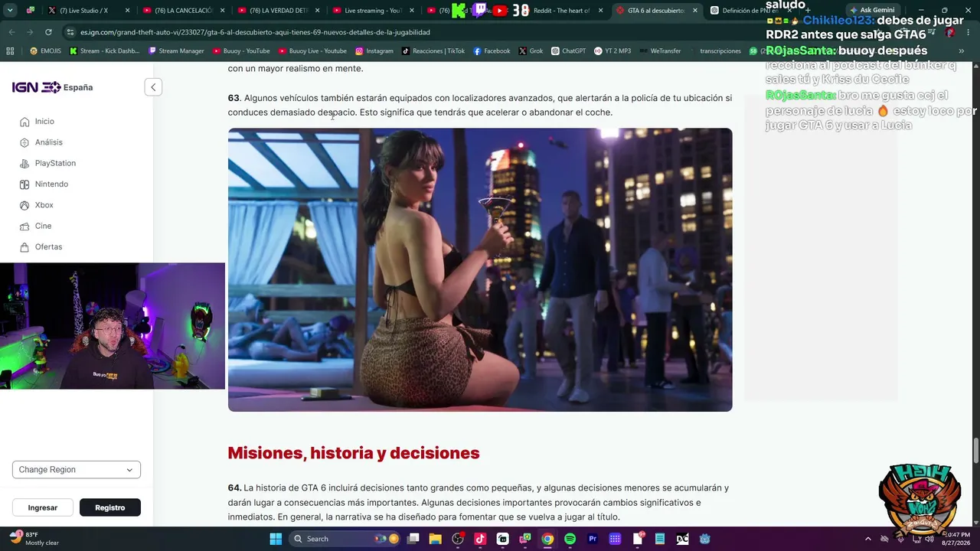Viewport: 980px width, 551px height.
Task: Open the Buuoy - YouTube bookmark
Action: [241, 51]
